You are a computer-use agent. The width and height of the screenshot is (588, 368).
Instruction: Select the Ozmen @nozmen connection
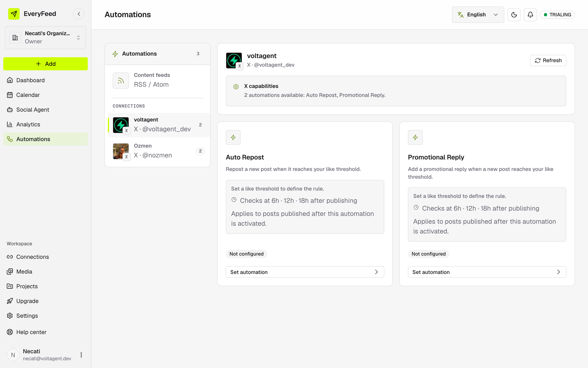(x=159, y=151)
